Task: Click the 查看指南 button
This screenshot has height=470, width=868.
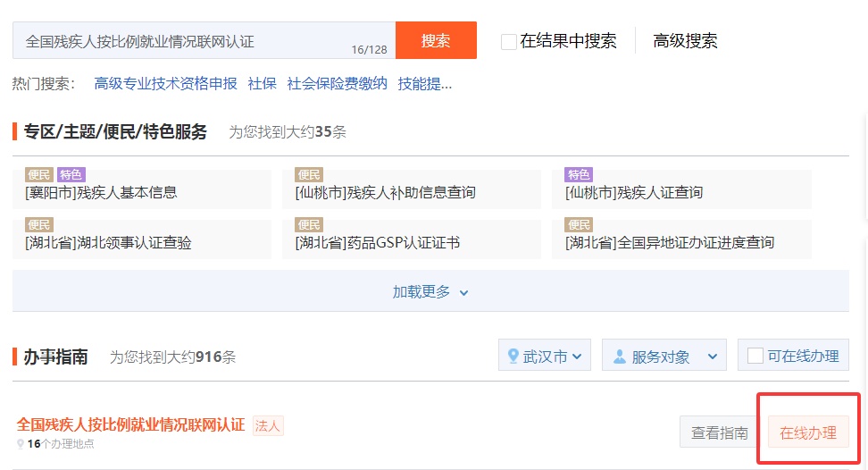Action: 719,433
